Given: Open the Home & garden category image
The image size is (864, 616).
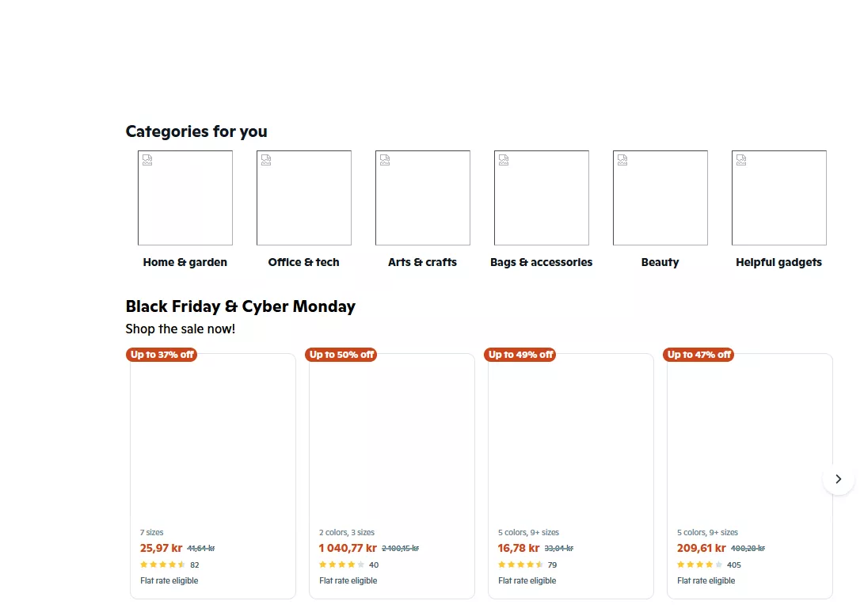Looking at the screenshot, I should click(x=185, y=198).
